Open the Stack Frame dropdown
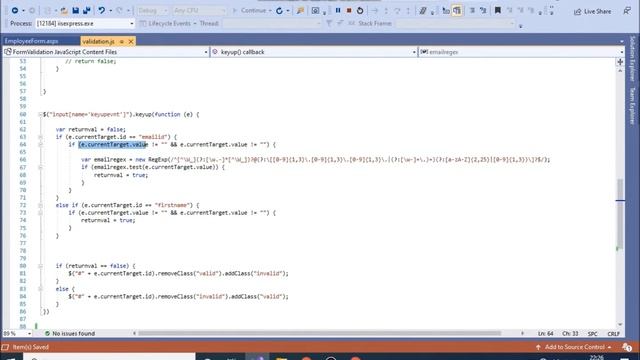 (455, 24)
